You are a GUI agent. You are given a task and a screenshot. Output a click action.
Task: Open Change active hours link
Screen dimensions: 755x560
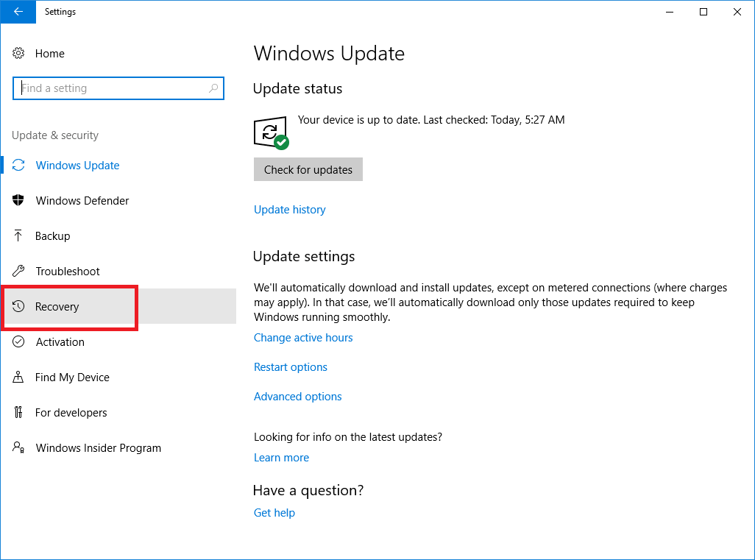(x=303, y=338)
